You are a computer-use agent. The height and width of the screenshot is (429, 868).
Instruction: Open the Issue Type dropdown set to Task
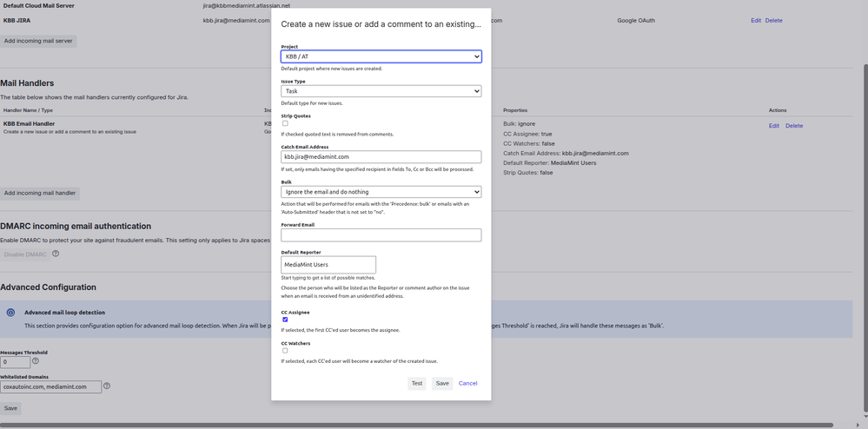(381, 91)
